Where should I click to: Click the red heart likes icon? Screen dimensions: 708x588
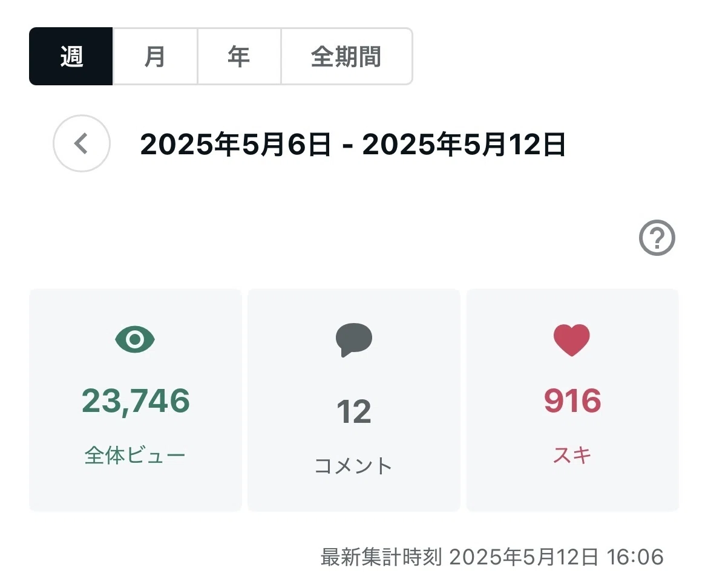(572, 340)
